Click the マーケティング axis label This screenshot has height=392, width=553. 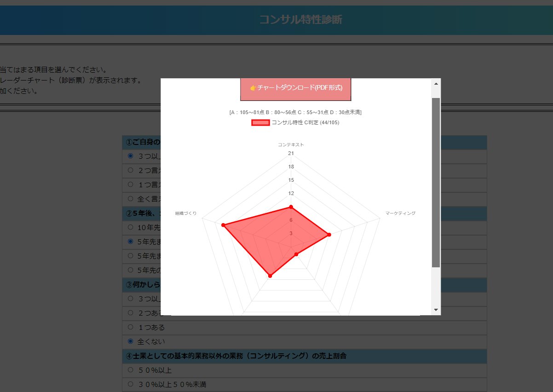pos(400,213)
